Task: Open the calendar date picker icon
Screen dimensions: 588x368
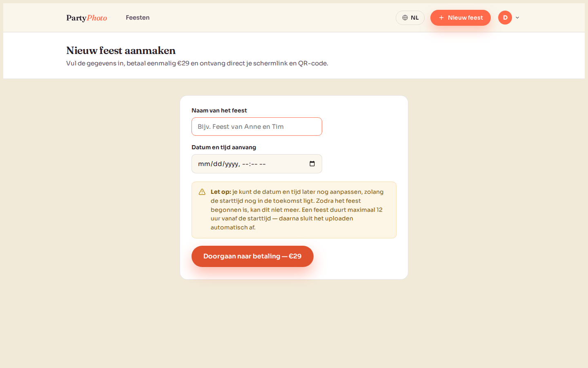Action: tap(312, 164)
